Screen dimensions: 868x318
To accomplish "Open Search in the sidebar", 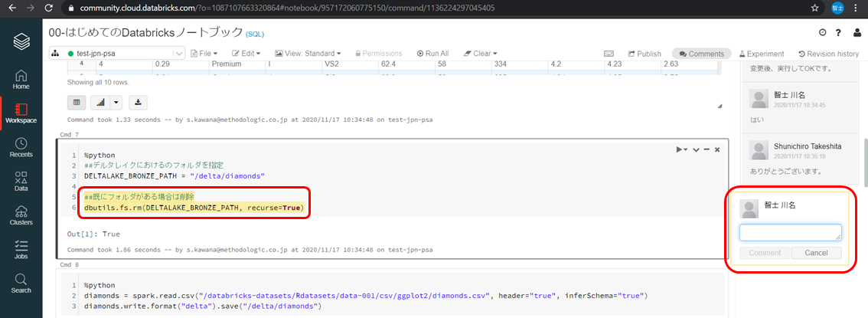I will (x=21, y=283).
